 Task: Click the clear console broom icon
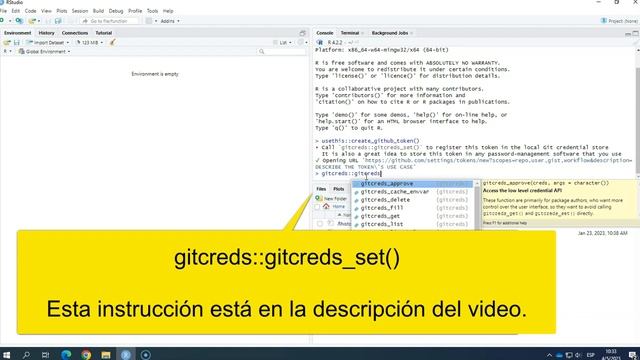point(636,42)
